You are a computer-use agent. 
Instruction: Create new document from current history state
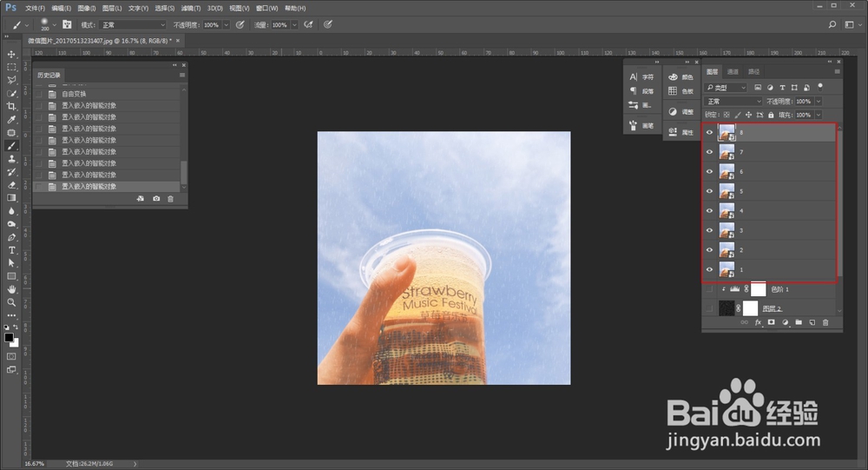click(141, 198)
